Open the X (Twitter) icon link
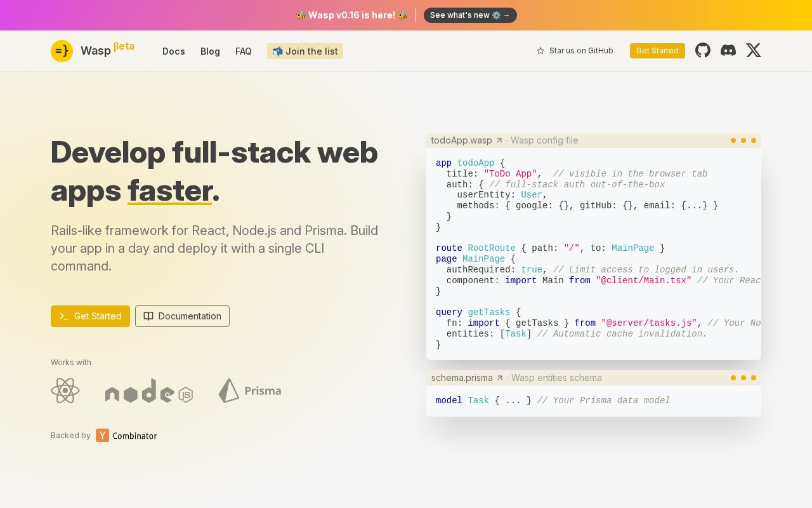The height and width of the screenshot is (508, 812). pos(754,50)
